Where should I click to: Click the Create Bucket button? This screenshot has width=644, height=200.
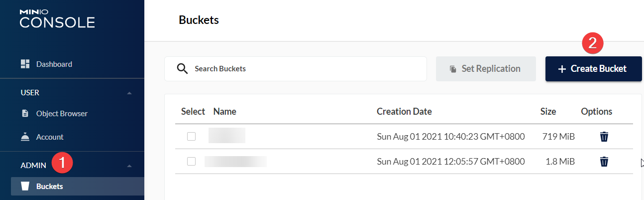coord(593,69)
